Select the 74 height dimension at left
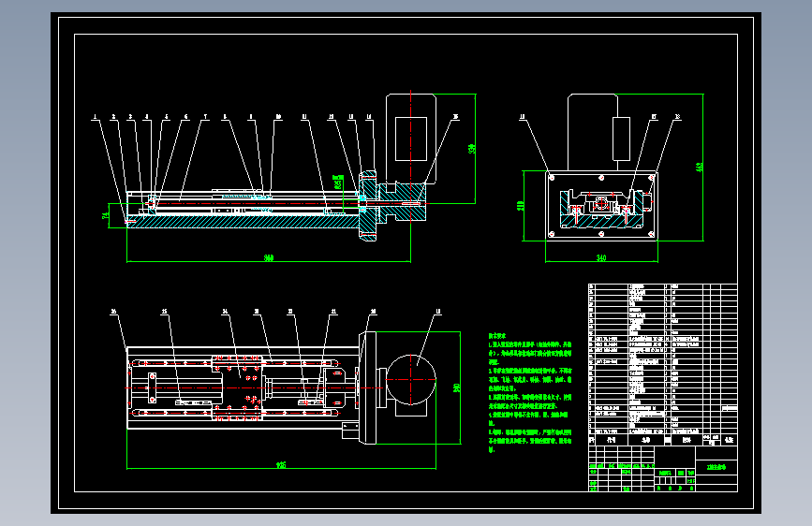 tap(106, 215)
